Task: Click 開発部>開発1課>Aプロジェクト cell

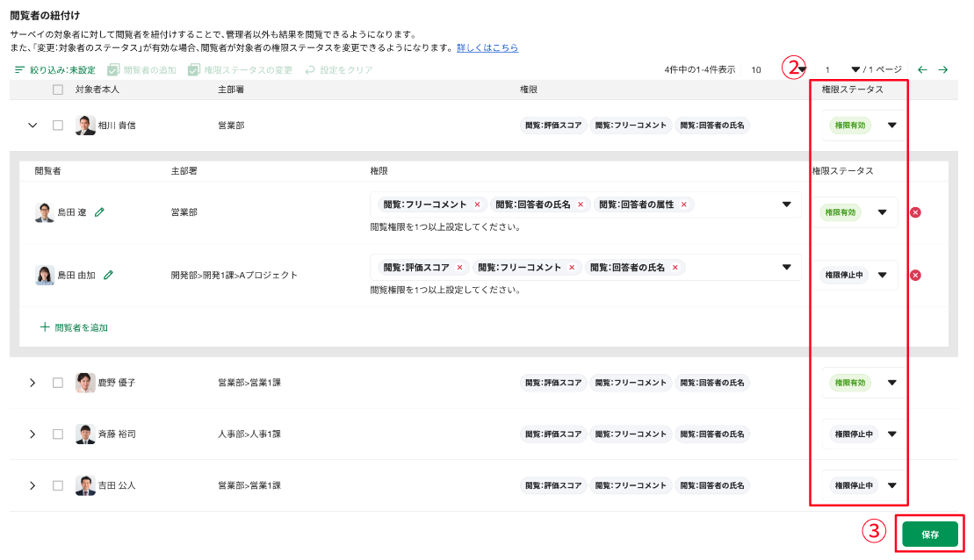Action: pos(234,275)
